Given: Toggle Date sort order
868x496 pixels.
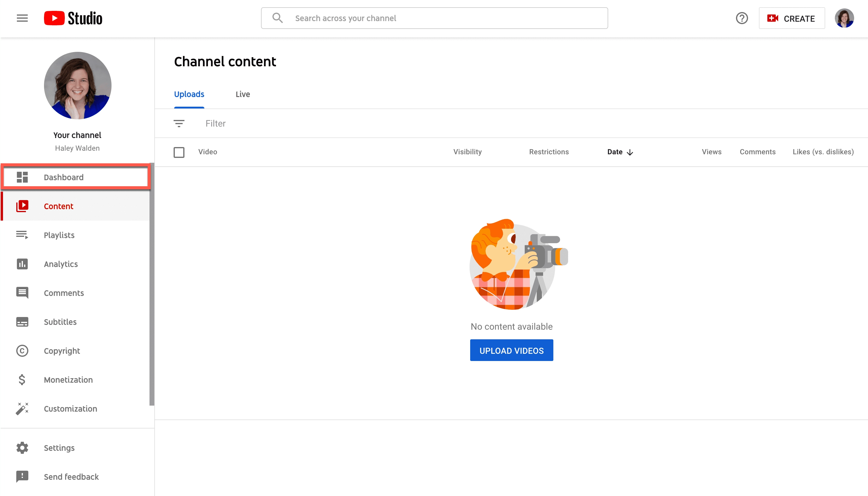Looking at the screenshot, I should point(619,152).
